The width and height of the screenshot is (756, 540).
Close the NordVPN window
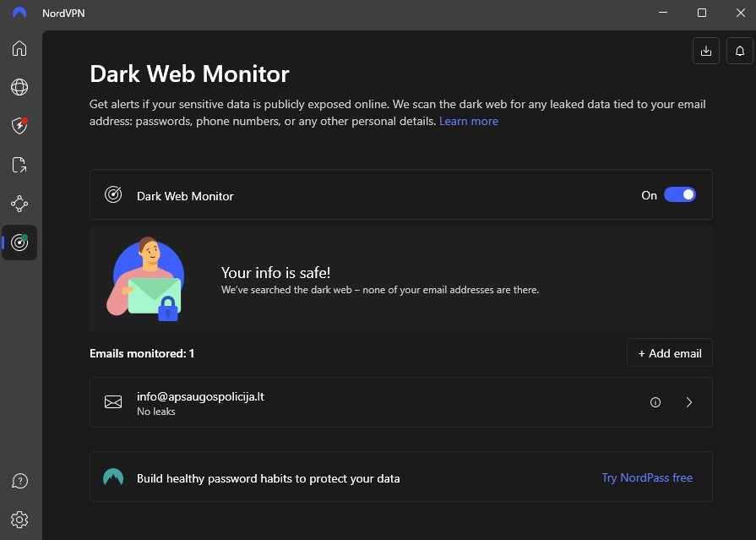(741, 13)
